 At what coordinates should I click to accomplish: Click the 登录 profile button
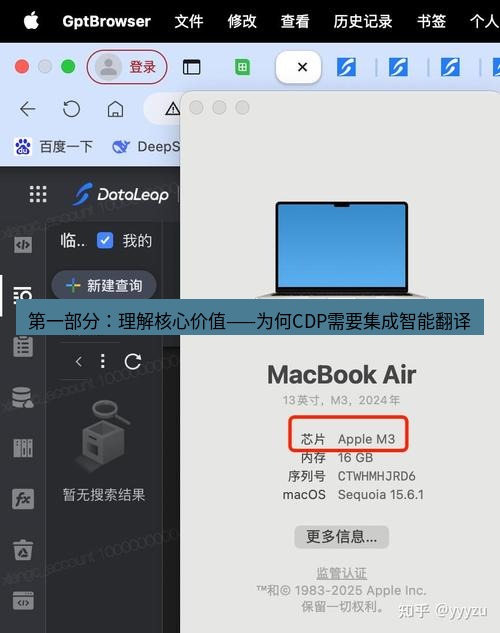(127, 67)
